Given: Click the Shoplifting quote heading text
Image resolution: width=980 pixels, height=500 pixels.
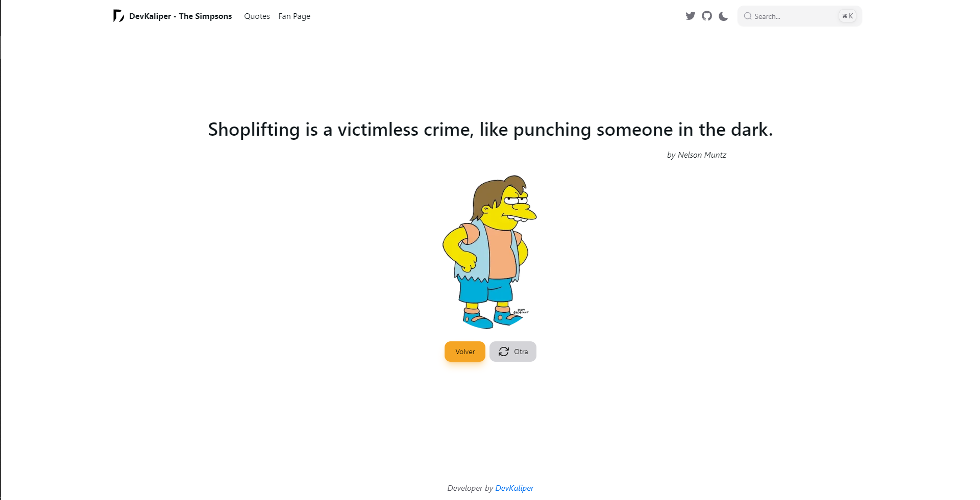Looking at the screenshot, I should 490,130.
